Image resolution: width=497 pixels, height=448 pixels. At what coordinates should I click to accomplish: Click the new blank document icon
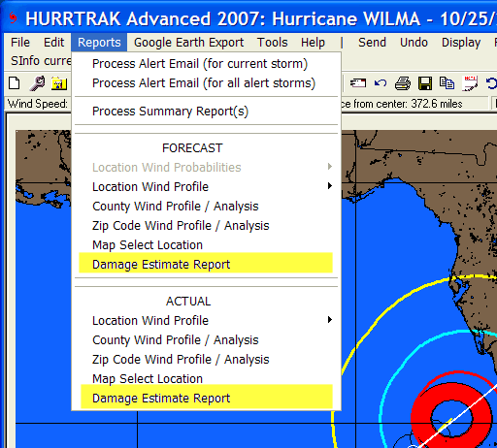pyautogui.click(x=15, y=83)
